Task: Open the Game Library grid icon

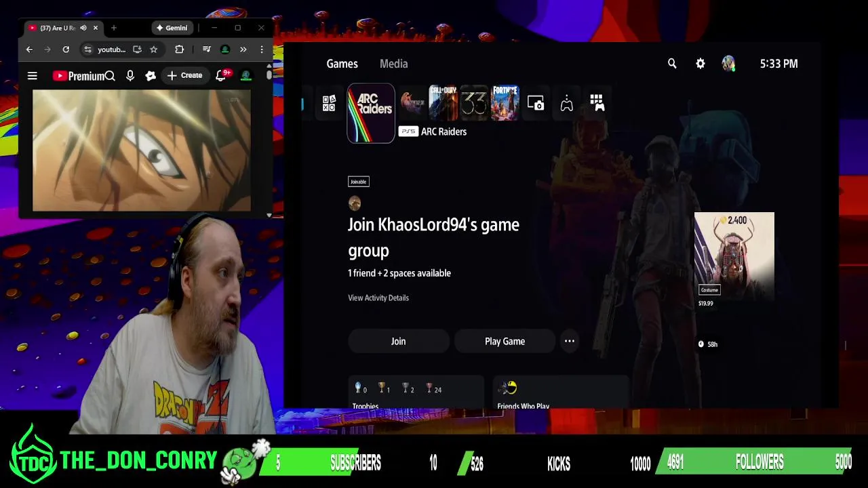Action: point(597,103)
